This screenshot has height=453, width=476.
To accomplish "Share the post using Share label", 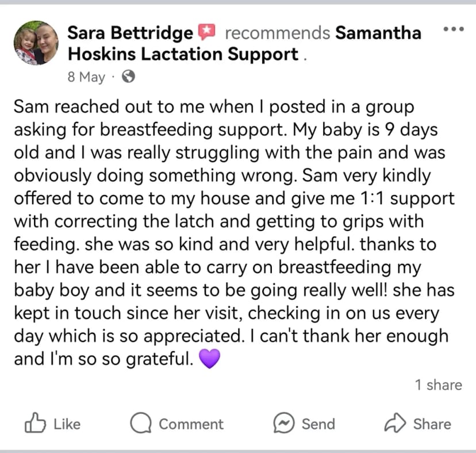I will pos(432,424).
